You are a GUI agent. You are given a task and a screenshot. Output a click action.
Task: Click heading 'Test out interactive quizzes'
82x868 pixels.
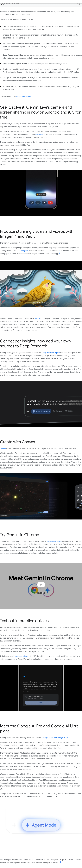[x=24, y=621]
